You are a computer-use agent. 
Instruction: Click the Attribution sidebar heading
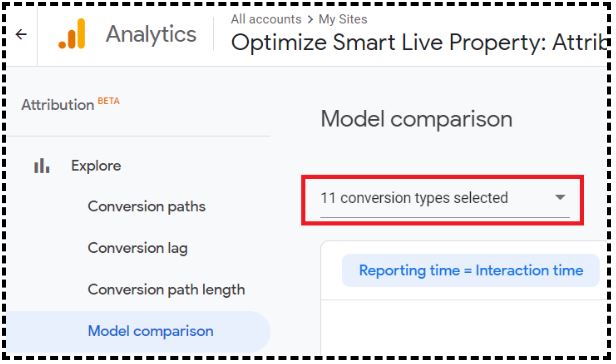click(57, 105)
